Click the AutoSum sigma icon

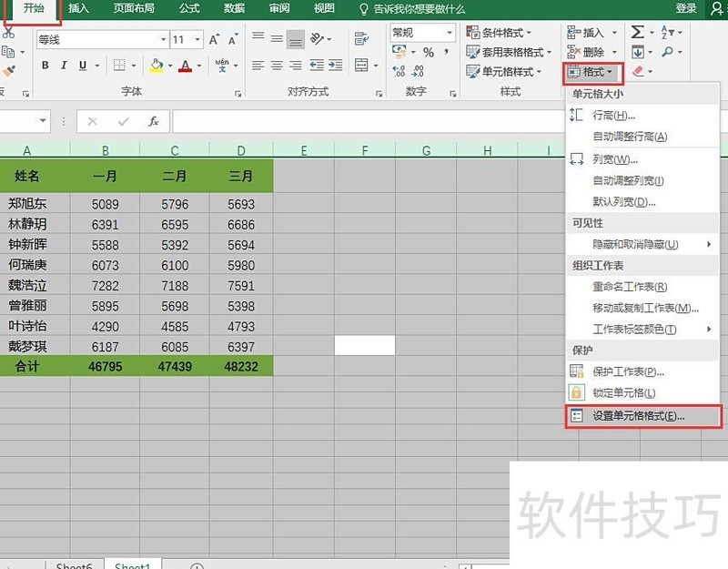tap(637, 32)
